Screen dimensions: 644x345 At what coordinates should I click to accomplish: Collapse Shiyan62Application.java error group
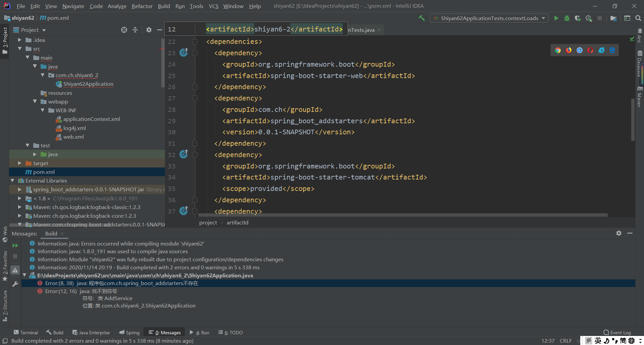24,275
